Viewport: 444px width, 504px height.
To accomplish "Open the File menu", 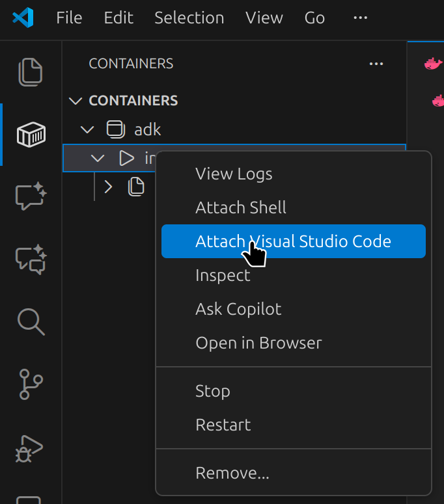I will coord(69,18).
